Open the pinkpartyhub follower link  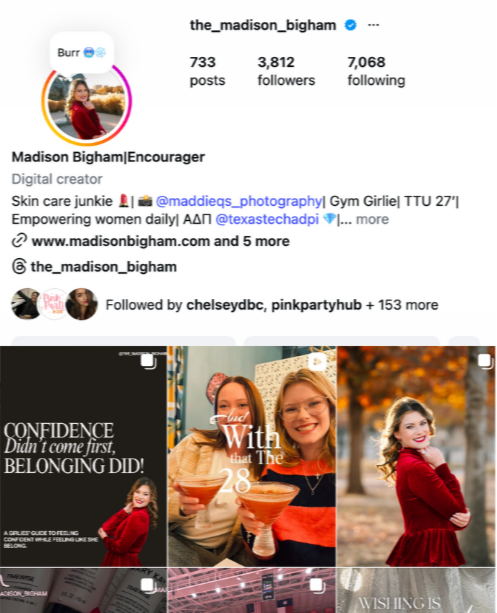[x=316, y=305]
